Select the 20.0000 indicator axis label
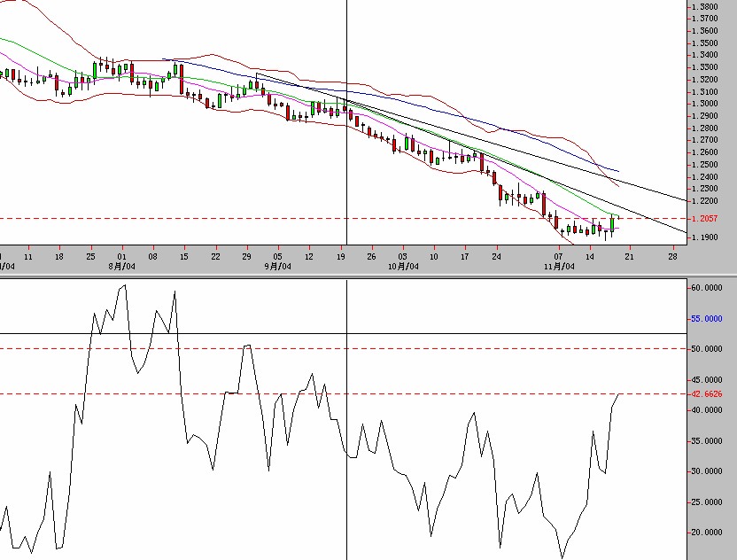The image size is (737, 560). tap(707, 533)
